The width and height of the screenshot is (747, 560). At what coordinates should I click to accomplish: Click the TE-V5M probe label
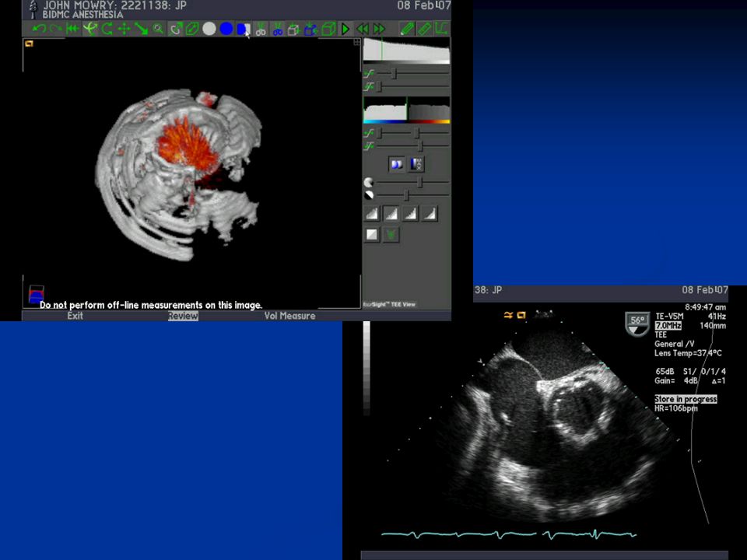tap(669, 317)
